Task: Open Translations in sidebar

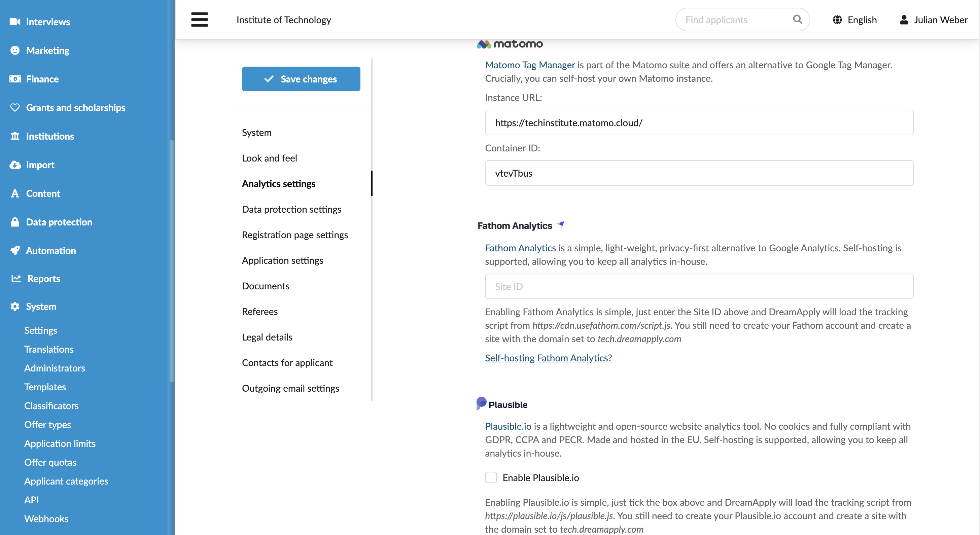Action: [x=49, y=349]
